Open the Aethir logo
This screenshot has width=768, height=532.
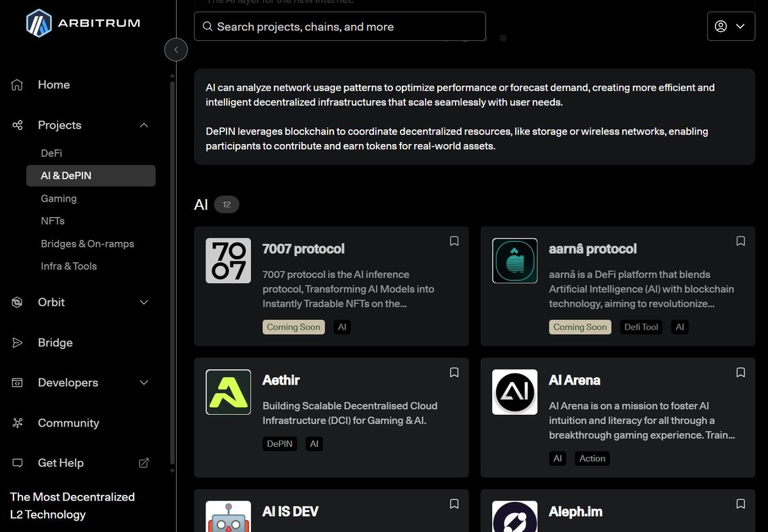pyautogui.click(x=228, y=392)
